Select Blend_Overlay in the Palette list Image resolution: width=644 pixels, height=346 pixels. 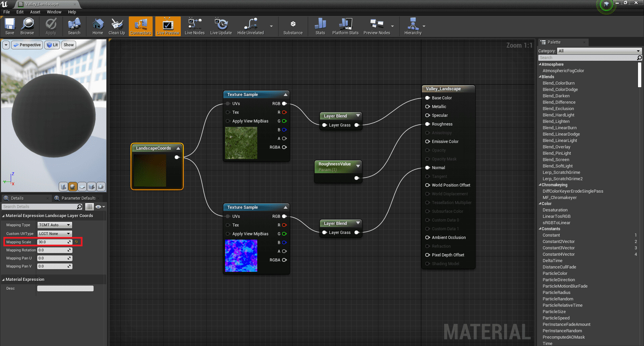tap(556, 147)
